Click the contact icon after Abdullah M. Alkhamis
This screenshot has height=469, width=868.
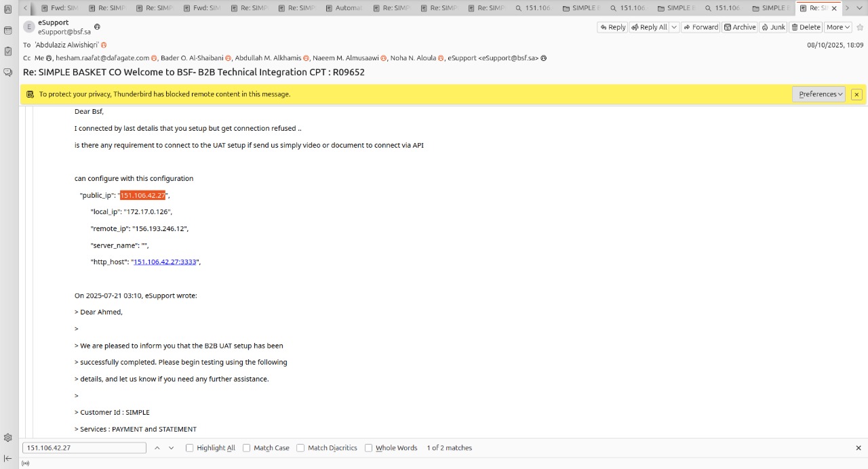307,58
